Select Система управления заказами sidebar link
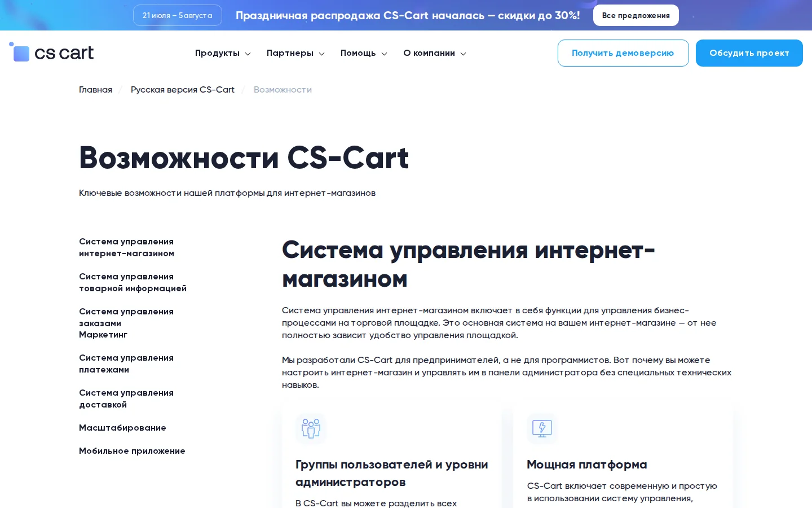The width and height of the screenshot is (812, 508). tap(126, 317)
